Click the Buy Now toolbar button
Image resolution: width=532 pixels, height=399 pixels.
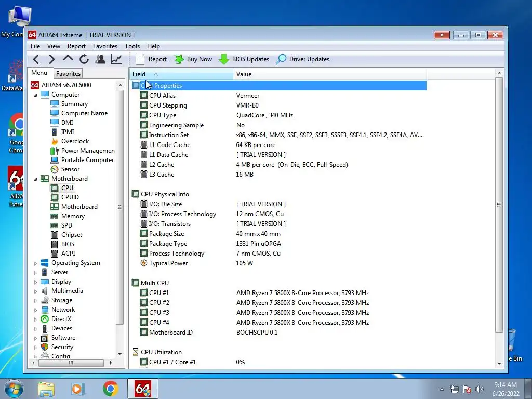pos(193,59)
